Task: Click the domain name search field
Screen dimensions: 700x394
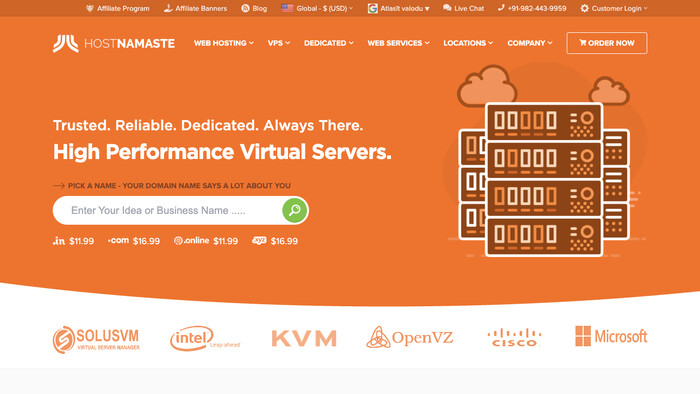Action: point(168,210)
